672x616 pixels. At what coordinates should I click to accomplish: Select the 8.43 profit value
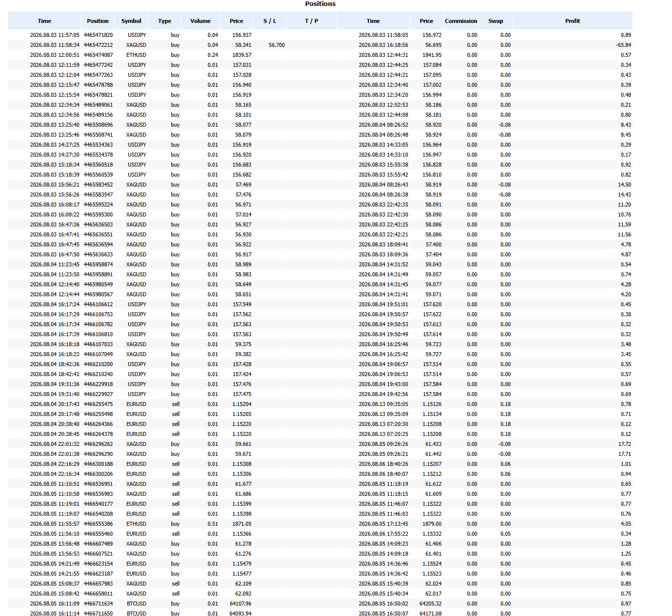pyautogui.click(x=626, y=125)
